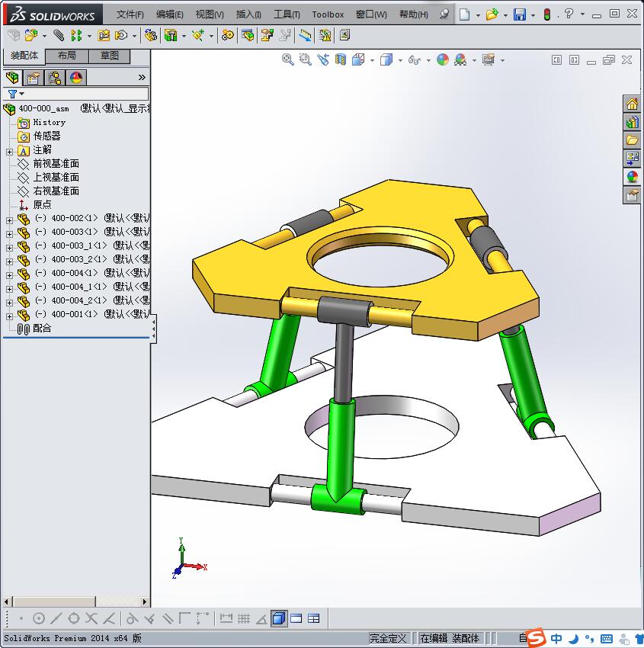The width and height of the screenshot is (644, 648).
Task: Click the Assembly Features icon
Action: pos(171,36)
